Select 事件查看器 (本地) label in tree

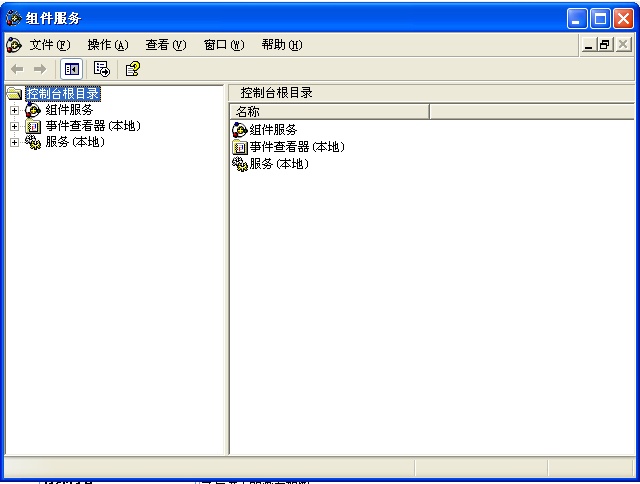coord(93,126)
